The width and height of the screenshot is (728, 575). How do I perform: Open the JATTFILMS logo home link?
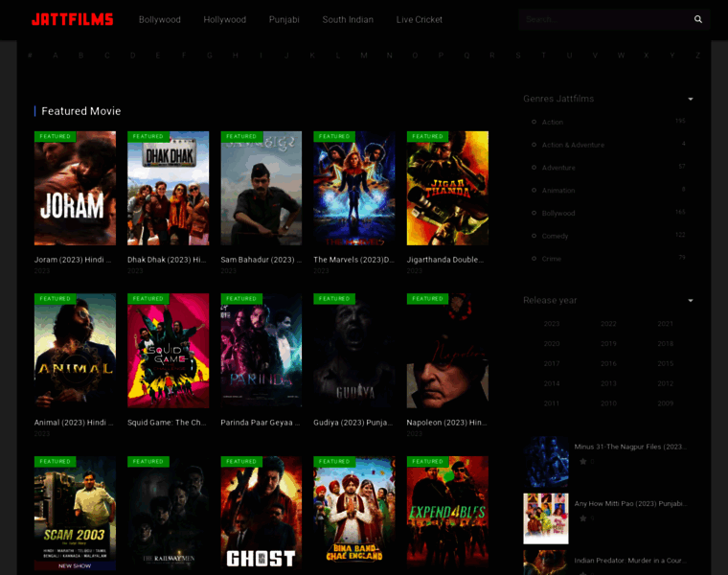coord(73,19)
